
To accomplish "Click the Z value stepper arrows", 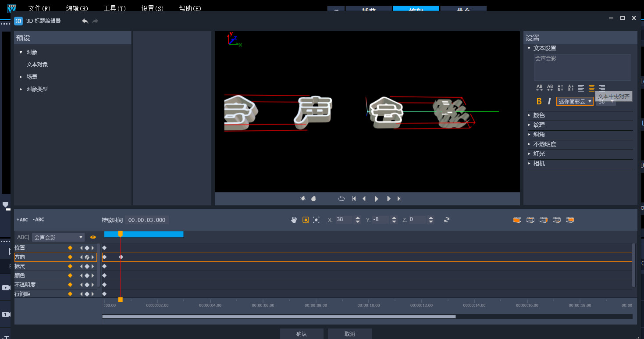I will [431, 220].
